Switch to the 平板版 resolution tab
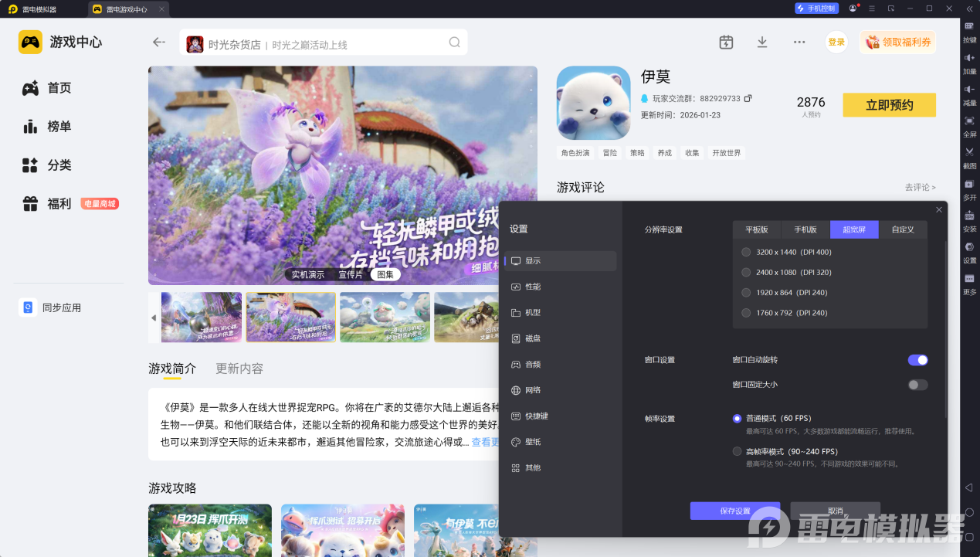Viewport: 980px width, 557px height. (756, 229)
